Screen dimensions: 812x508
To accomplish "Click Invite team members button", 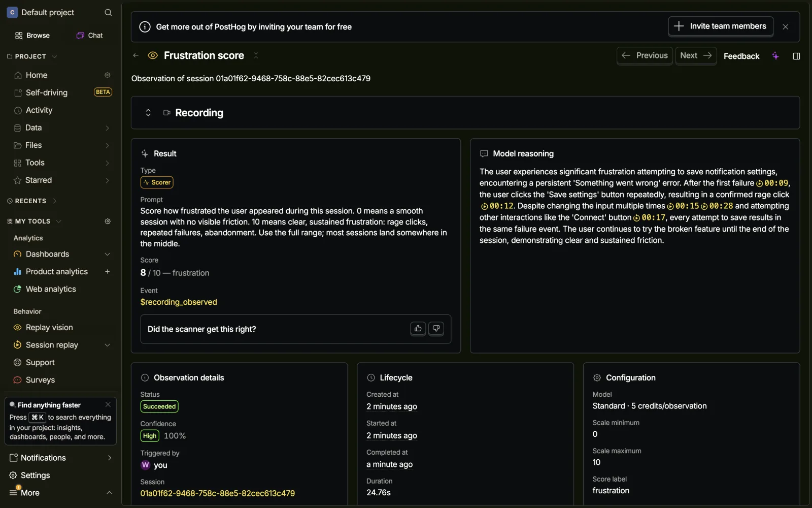I will coord(721,26).
